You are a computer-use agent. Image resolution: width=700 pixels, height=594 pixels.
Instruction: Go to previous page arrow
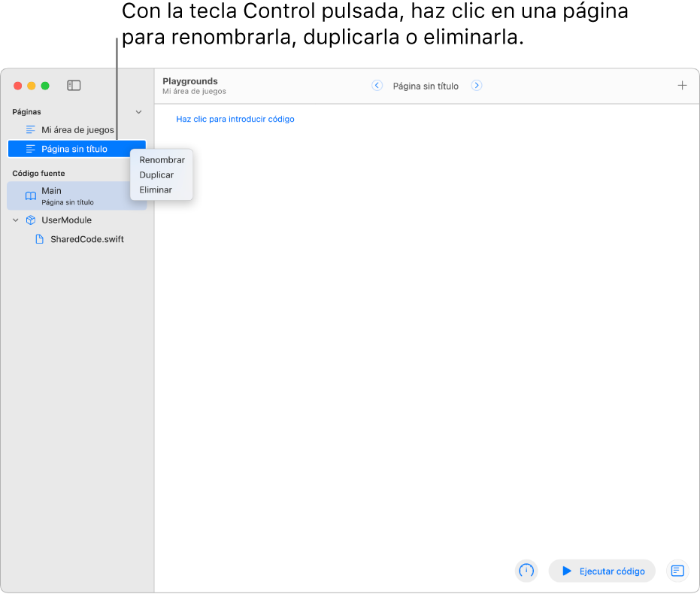coord(377,85)
